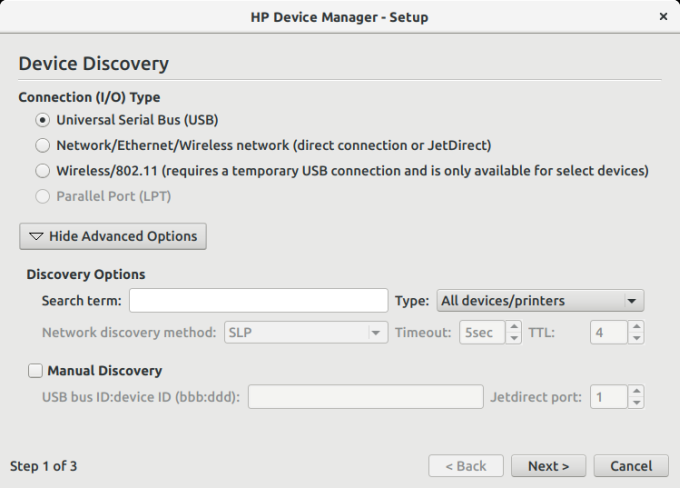Click the Discovery Options label
The height and width of the screenshot is (488, 680).
click(86, 275)
